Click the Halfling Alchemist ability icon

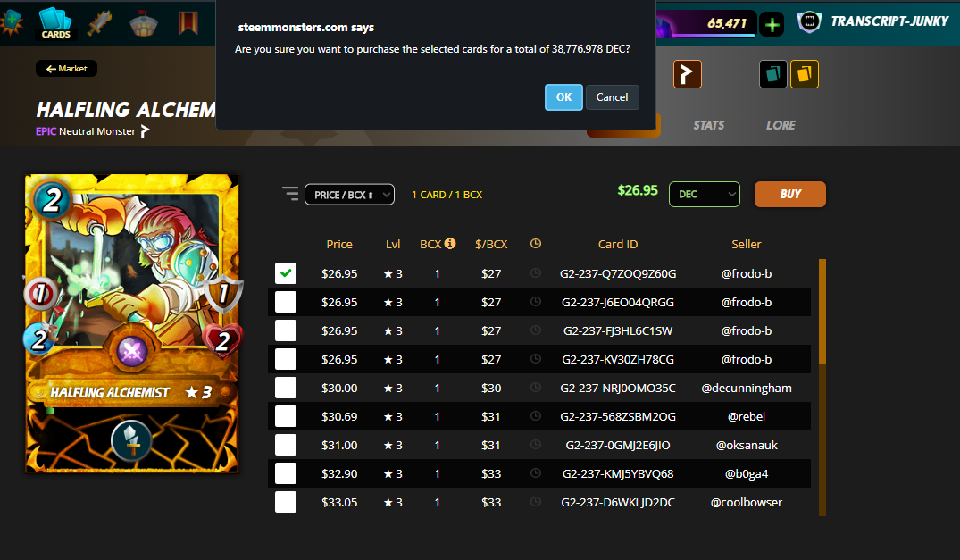[132, 351]
